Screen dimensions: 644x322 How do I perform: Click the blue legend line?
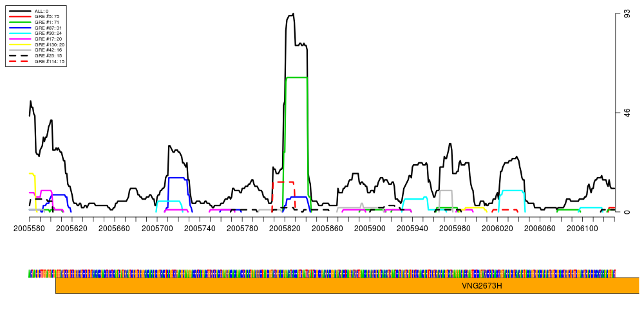coord(20,28)
